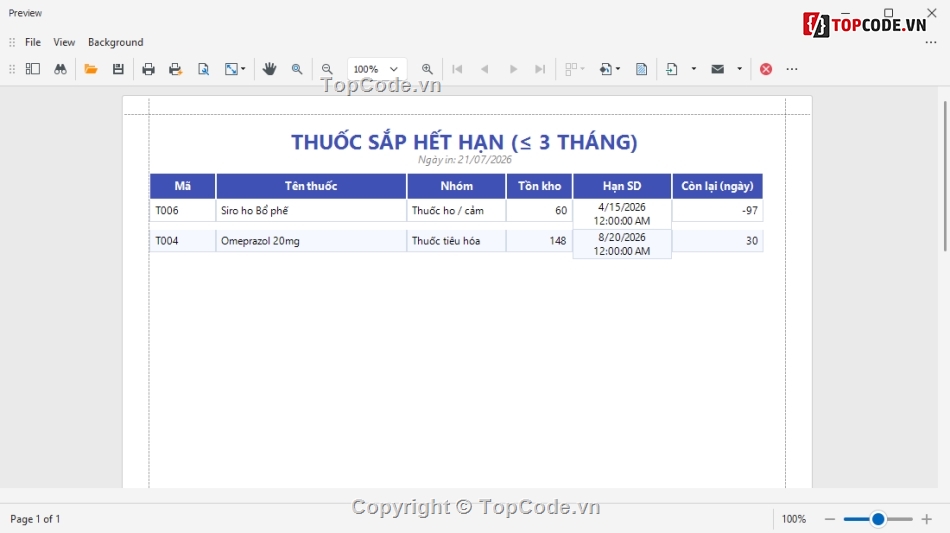Click the T004 code cell
This screenshot has width=950, height=533.
click(x=182, y=240)
